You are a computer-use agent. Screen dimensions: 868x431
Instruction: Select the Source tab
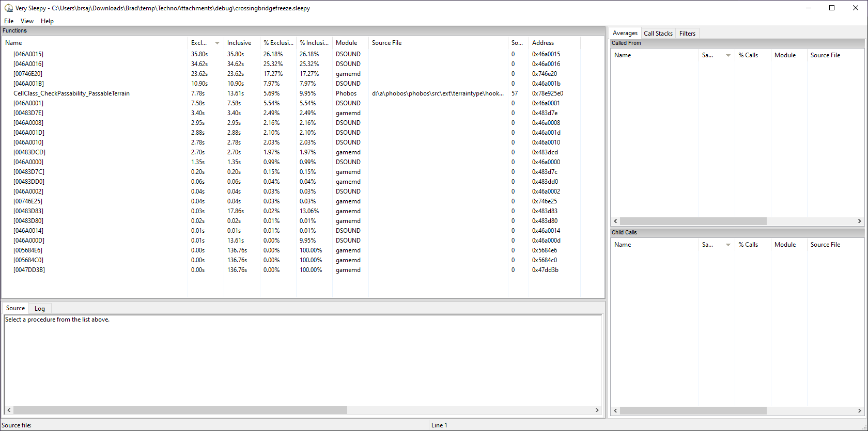click(x=16, y=308)
